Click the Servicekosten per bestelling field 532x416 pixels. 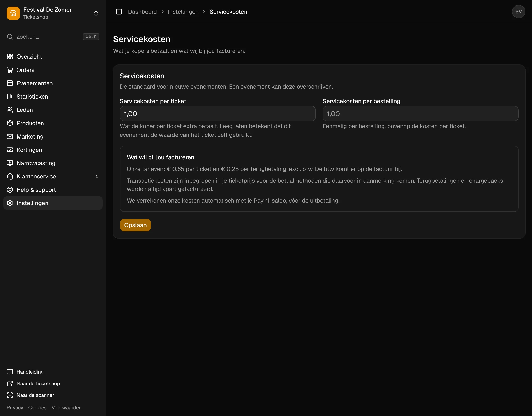[x=420, y=114]
